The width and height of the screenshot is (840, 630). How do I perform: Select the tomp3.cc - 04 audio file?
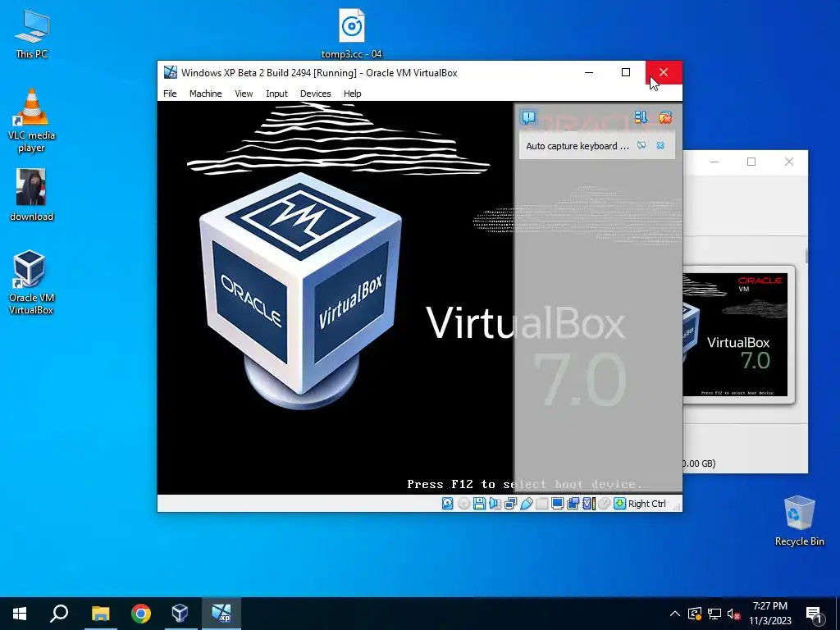coord(351,33)
